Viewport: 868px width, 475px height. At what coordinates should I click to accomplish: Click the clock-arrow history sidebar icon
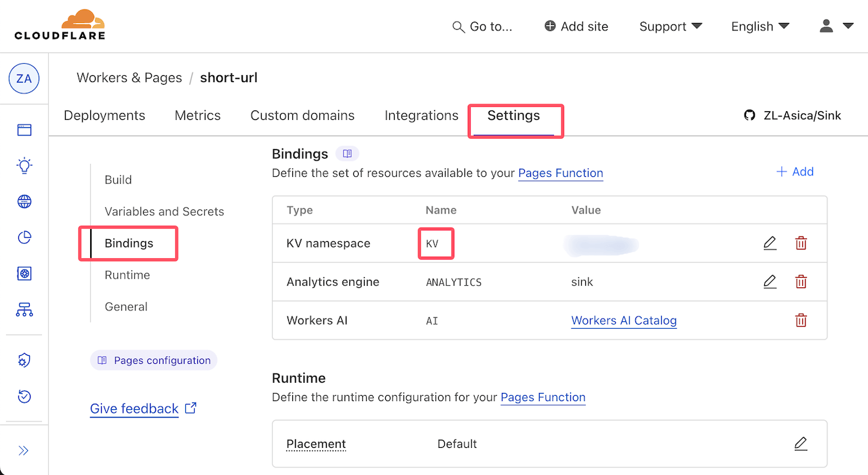[24, 396]
